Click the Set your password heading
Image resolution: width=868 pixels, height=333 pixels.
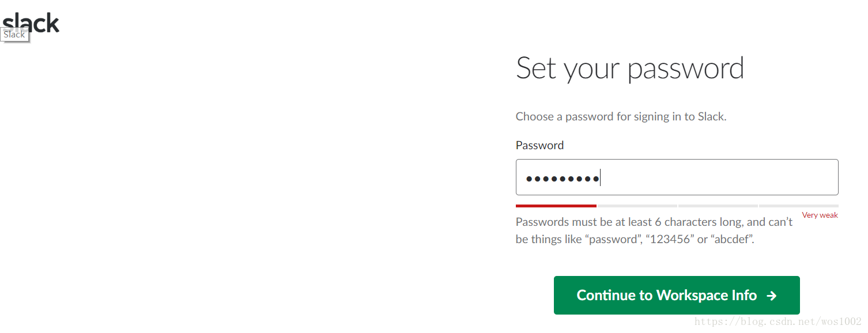click(x=630, y=69)
